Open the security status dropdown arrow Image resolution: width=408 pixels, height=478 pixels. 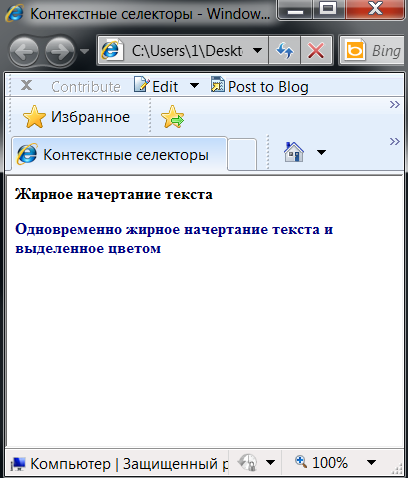(x=270, y=463)
